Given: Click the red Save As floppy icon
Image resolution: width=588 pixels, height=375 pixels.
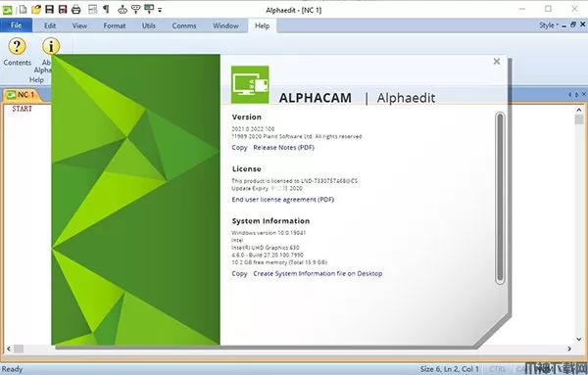Looking at the screenshot, I should [63, 10].
